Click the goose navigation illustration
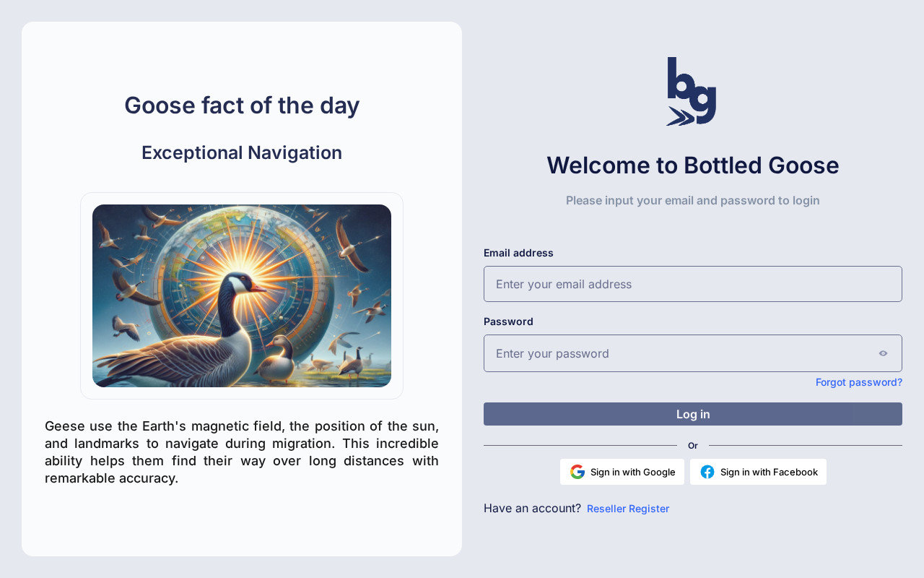The width and height of the screenshot is (924, 578). [242, 296]
